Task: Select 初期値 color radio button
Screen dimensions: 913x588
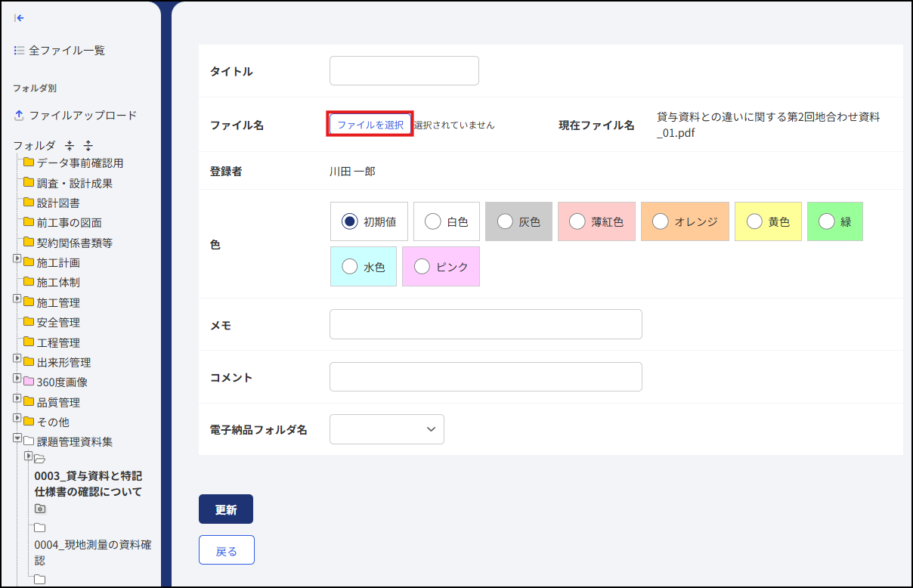Action: 349,221
